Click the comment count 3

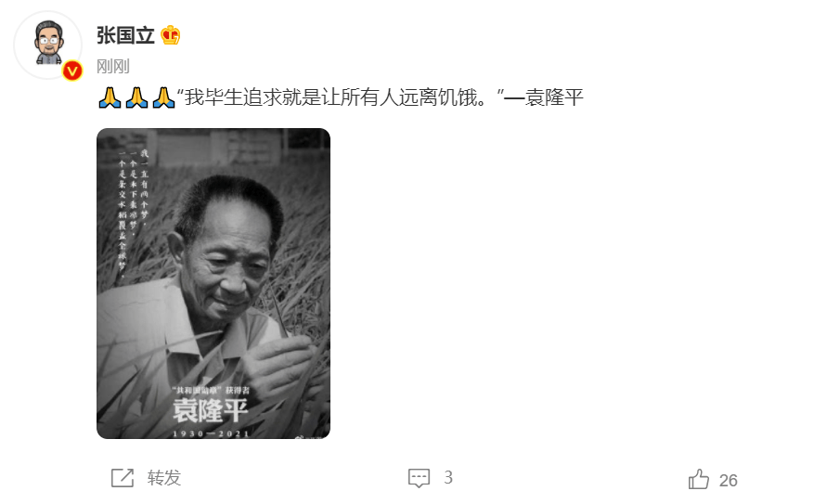tap(447, 478)
